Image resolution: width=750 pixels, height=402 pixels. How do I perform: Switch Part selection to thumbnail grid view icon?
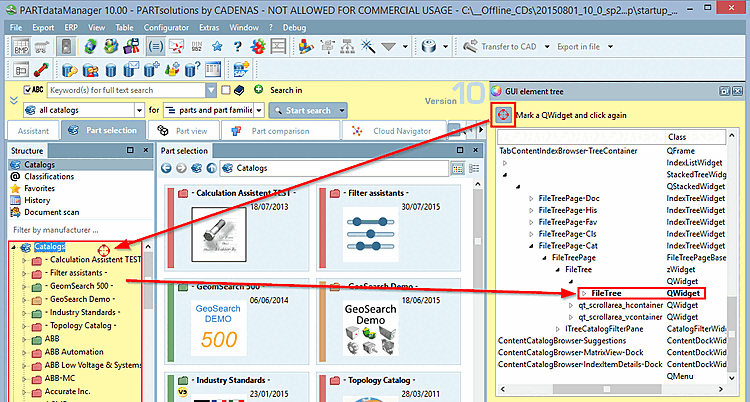click(458, 168)
